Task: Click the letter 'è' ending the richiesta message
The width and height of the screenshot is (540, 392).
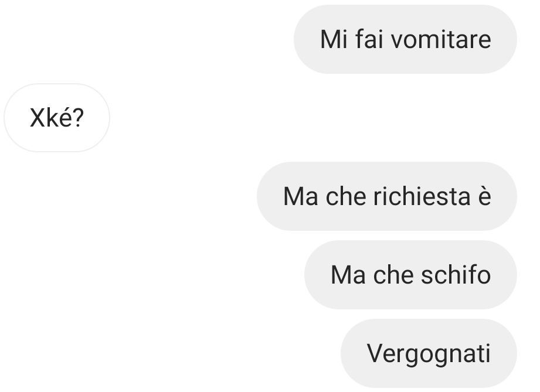Action: [484, 196]
